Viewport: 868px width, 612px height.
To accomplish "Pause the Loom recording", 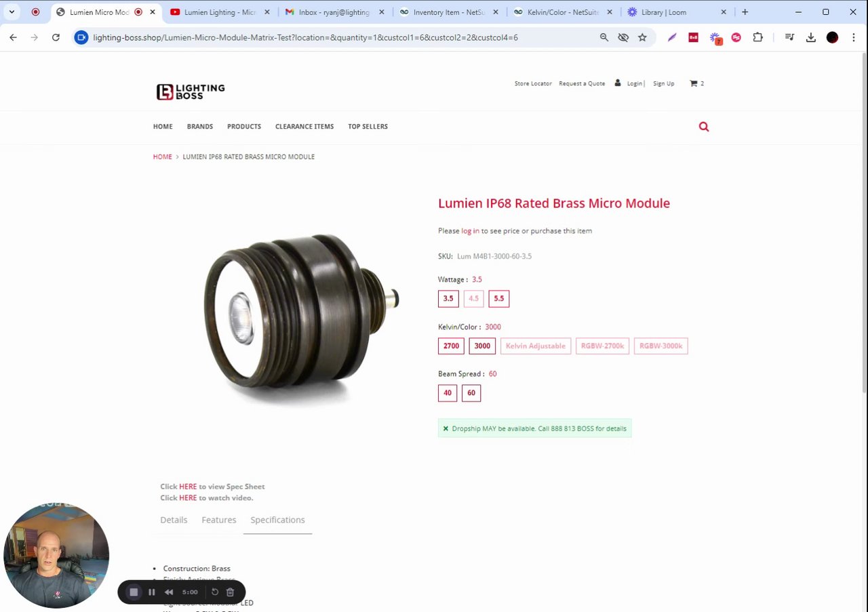I will (x=152, y=592).
